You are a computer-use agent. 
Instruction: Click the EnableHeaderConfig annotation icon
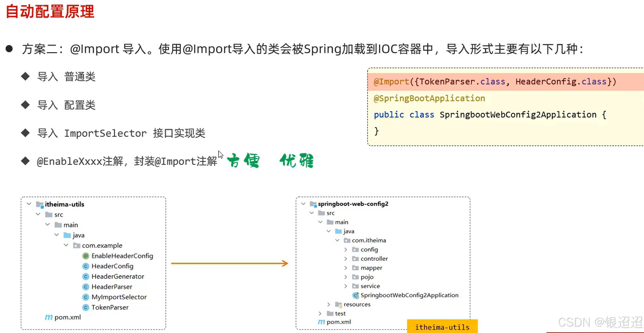pyautogui.click(x=86, y=256)
